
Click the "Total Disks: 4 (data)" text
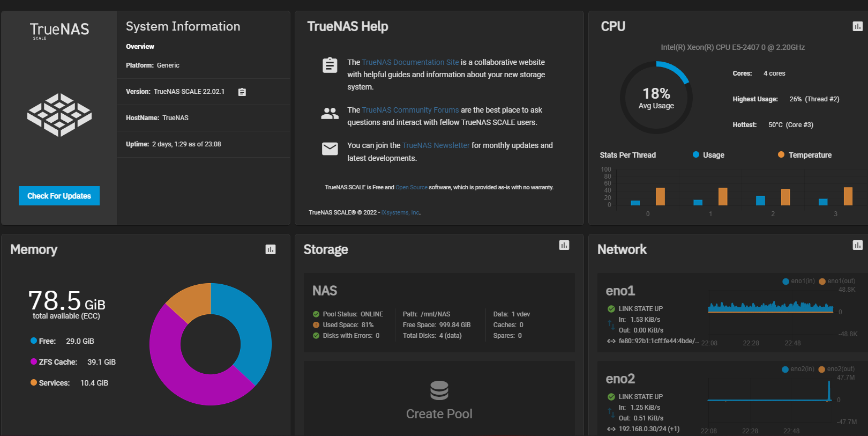click(x=432, y=336)
